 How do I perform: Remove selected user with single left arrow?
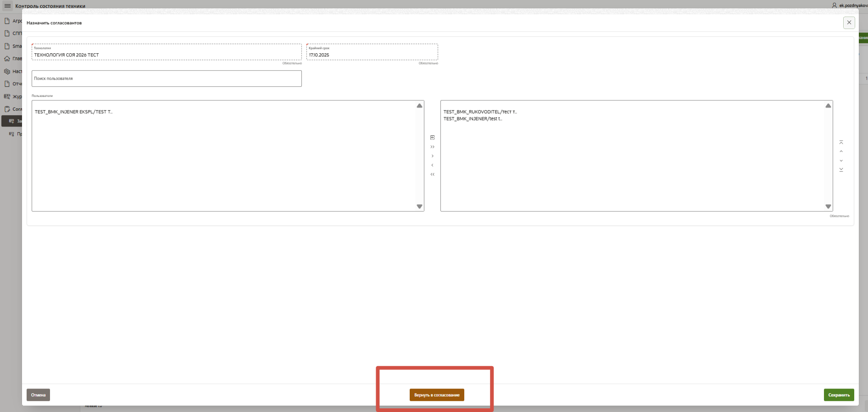[x=432, y=165]
